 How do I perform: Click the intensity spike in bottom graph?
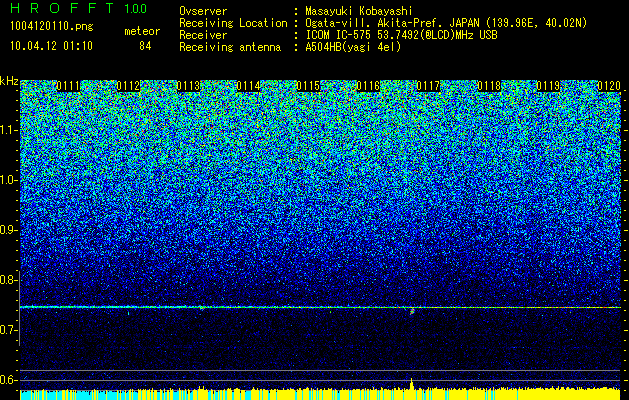point(412,384)
